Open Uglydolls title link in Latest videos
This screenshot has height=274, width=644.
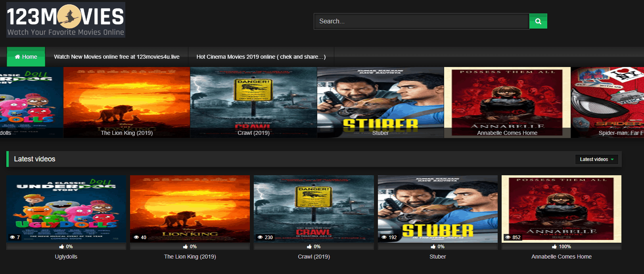[x=66, y=257]
